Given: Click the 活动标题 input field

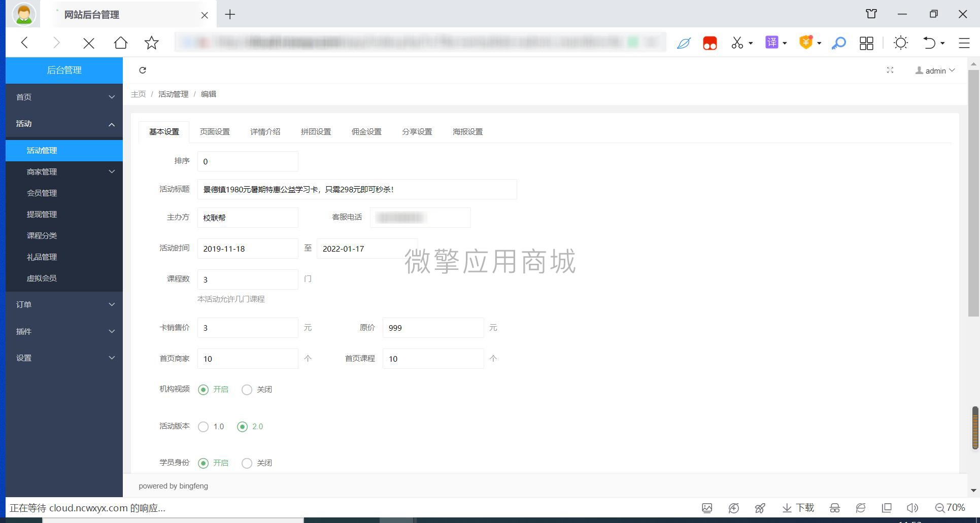Looking at the screenshot, I should pos(357,189).
